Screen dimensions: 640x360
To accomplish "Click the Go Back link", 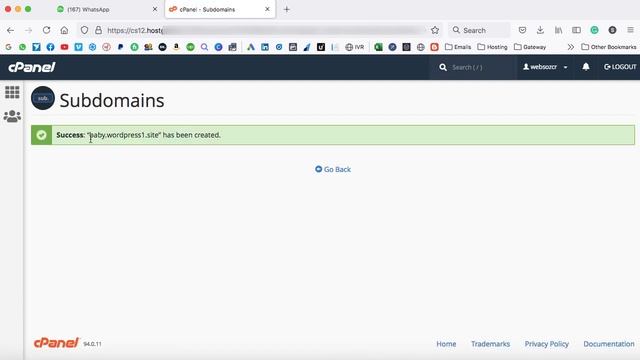I will (x=333, y=169).
